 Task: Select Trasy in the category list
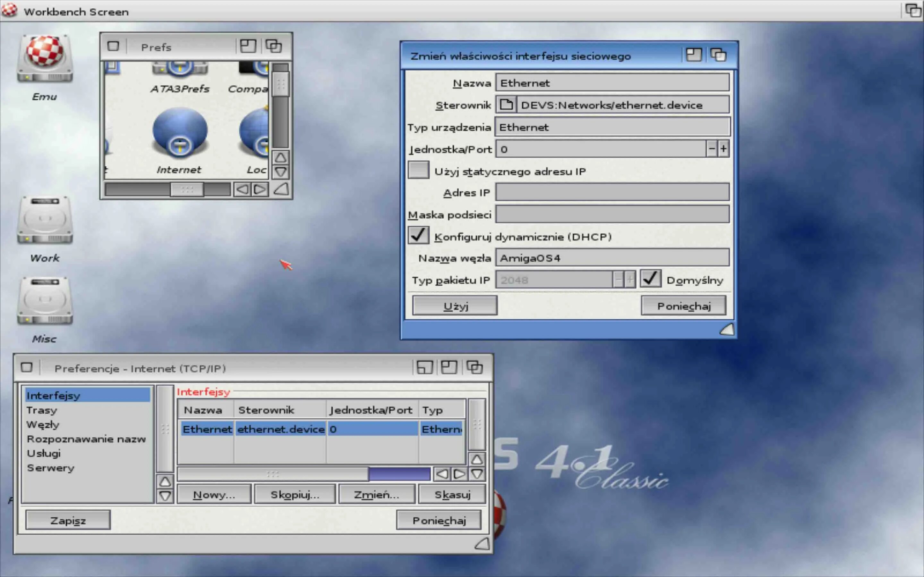tap(42, 410)
